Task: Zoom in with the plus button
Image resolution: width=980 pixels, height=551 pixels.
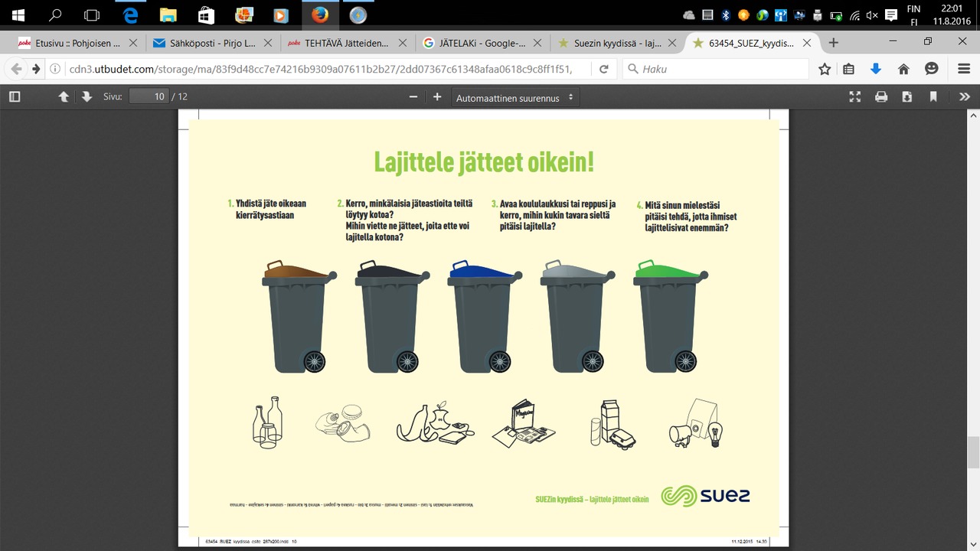Action: point(437,97)
